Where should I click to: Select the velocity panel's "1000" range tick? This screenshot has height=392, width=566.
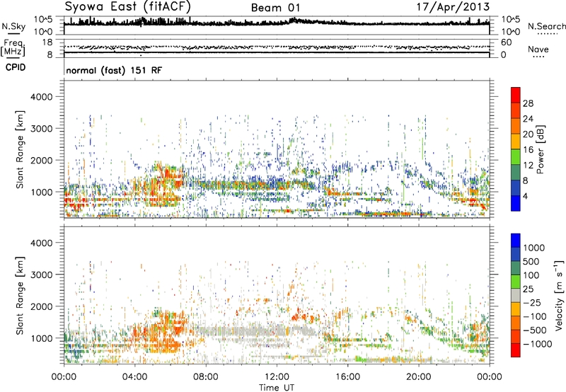(x=41, y=338)
